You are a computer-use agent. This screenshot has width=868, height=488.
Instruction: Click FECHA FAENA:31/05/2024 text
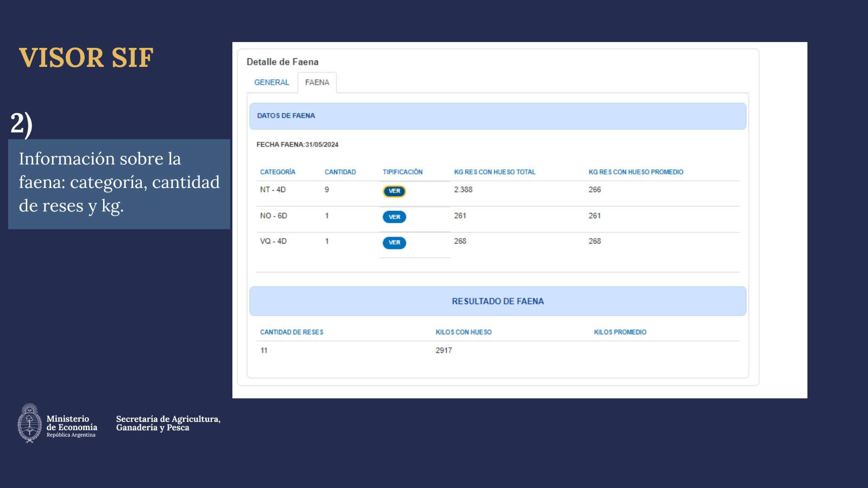pos(297,145)
